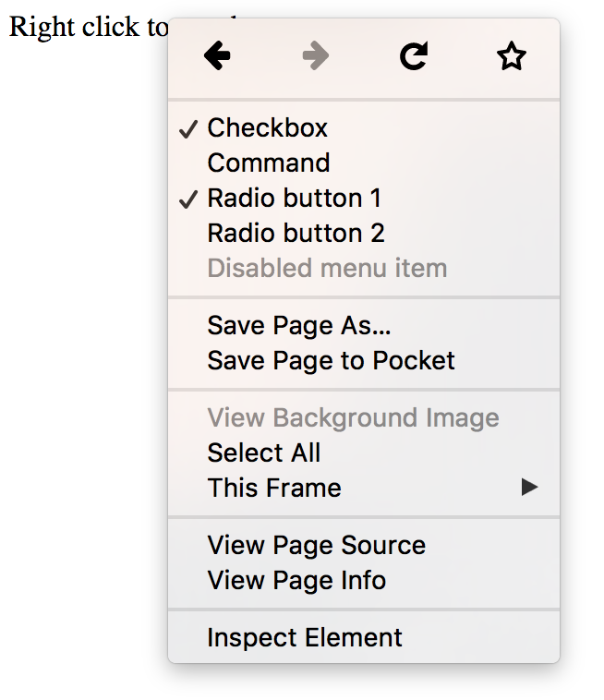The image size is (604, 700).
Task: Choose Select All in context menu
Action: click(264, 453)
